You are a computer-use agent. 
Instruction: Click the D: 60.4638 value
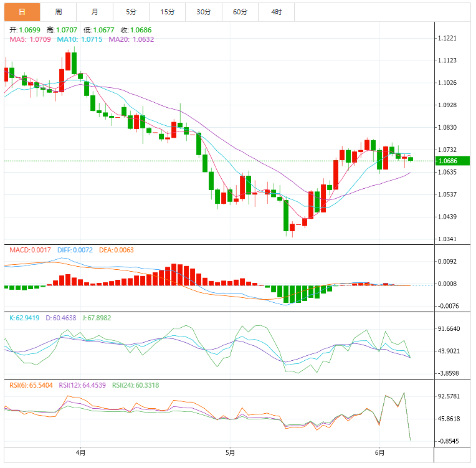click(x=60, y=318)
